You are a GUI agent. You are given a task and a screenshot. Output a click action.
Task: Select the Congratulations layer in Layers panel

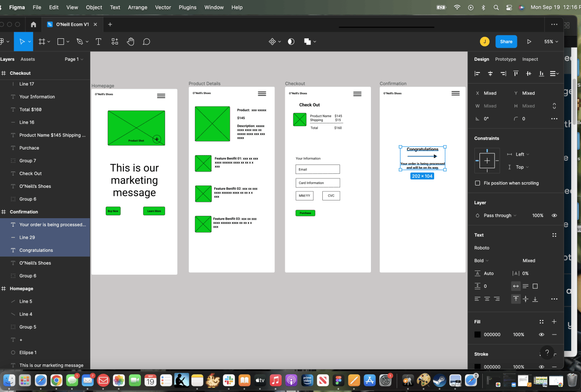pos(36,250)
